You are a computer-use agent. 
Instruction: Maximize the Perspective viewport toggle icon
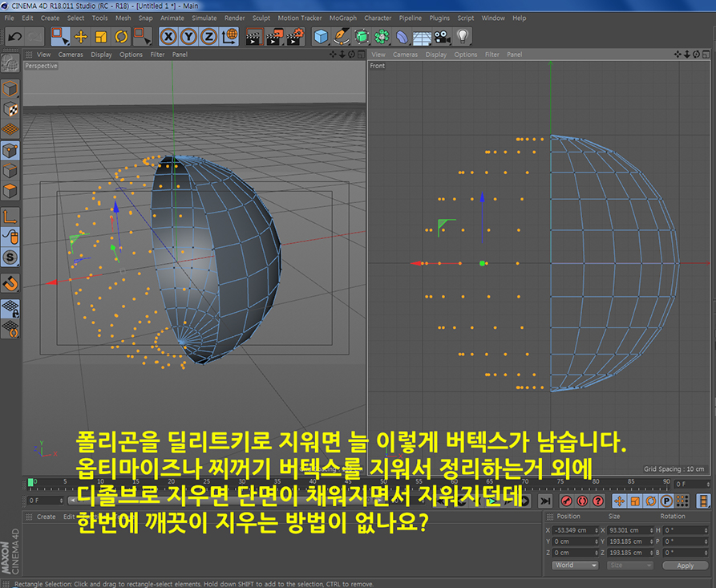(361, 55)
